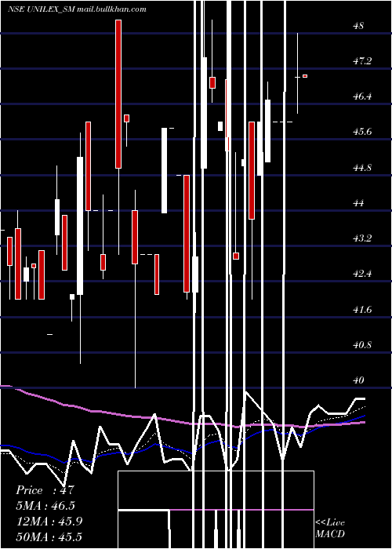This screenshot has width=392, height=549.
Task: Click the 'Price : 47' readout
Action: coord(45,490)
